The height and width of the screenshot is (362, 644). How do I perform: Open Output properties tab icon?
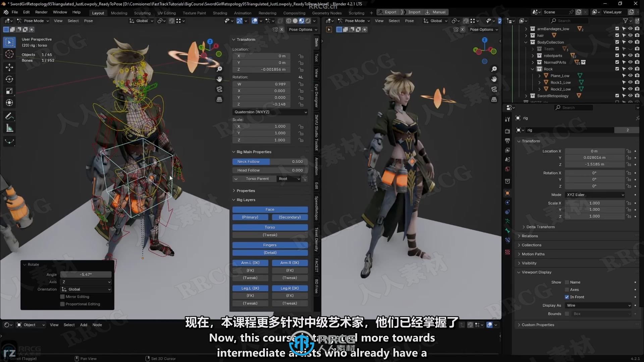click(507, 140)
